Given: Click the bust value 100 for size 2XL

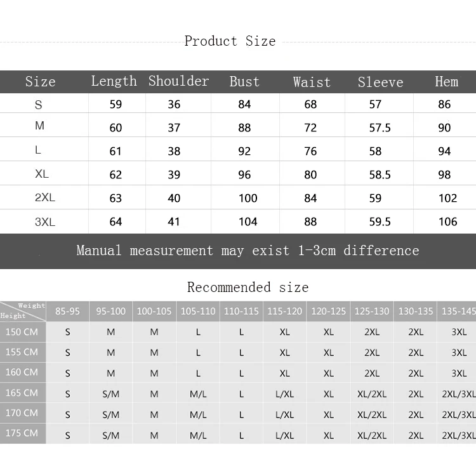Looking at the screenshot, I should coord(248,198).
